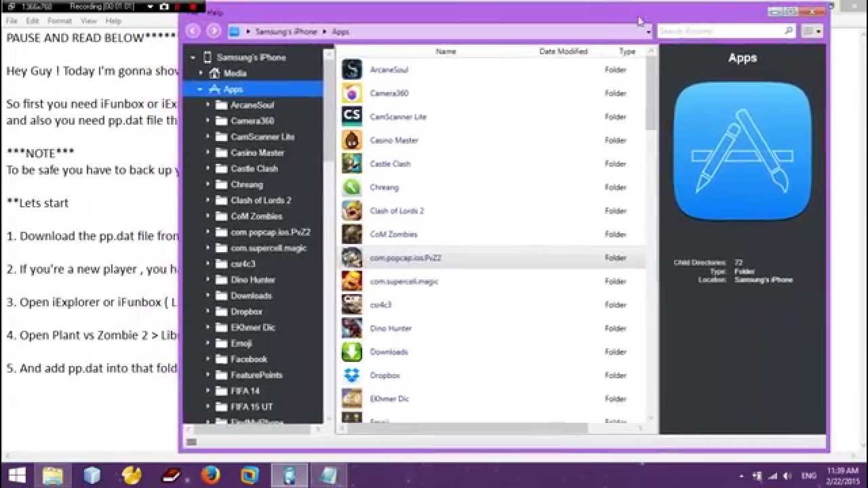Viewport: 868px width, 488px height.
Task: Expand the Camera360 folder in tree
Action: [x=208, y=121]
